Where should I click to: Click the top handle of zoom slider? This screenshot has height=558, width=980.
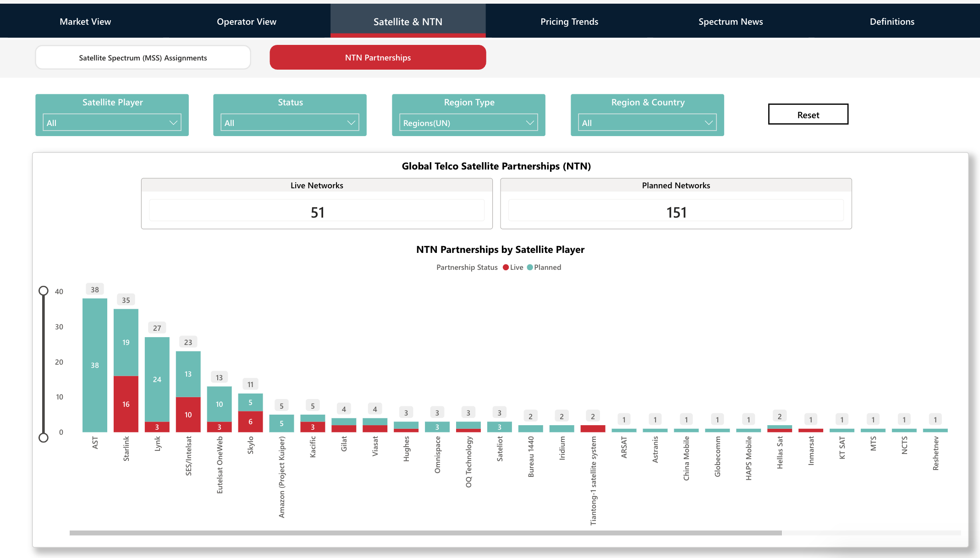pyautogui.click(x=44, y=291)
